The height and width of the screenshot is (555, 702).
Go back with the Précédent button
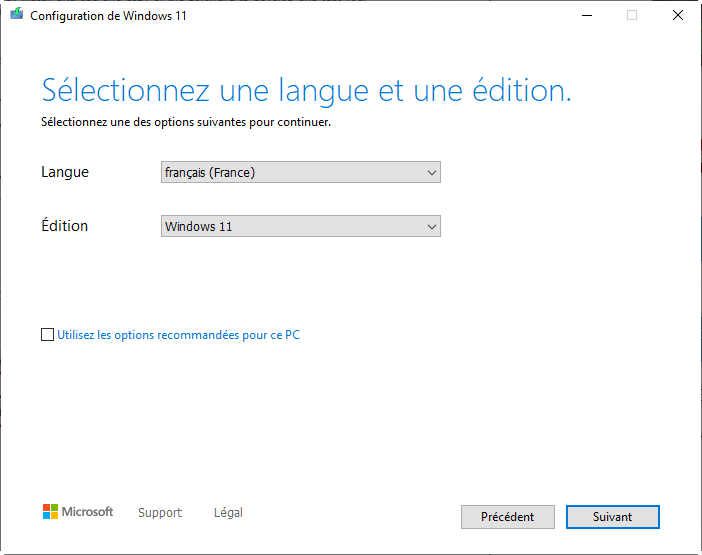507,517
